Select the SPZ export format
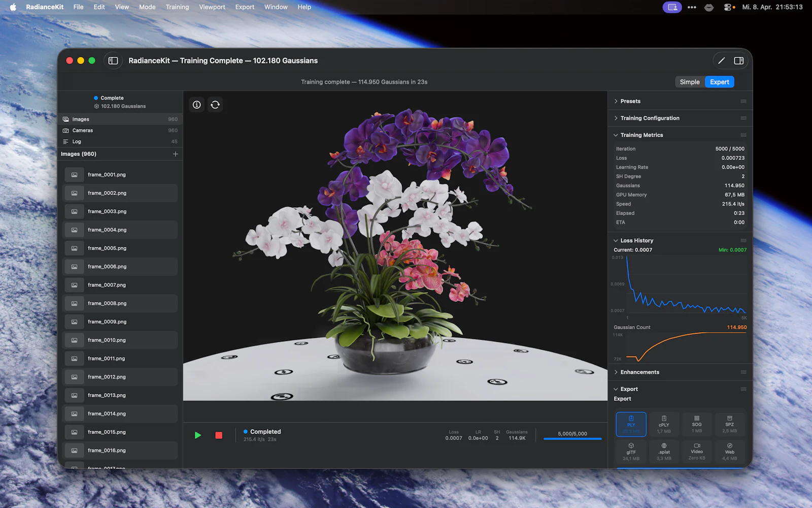812x508 pixels. point(729,424)
